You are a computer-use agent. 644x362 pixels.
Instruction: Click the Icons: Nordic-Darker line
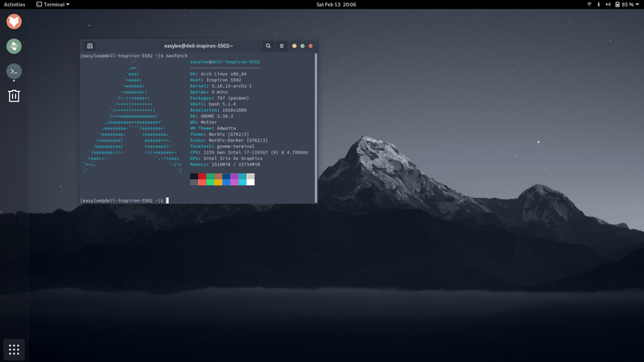click(229, 140)
